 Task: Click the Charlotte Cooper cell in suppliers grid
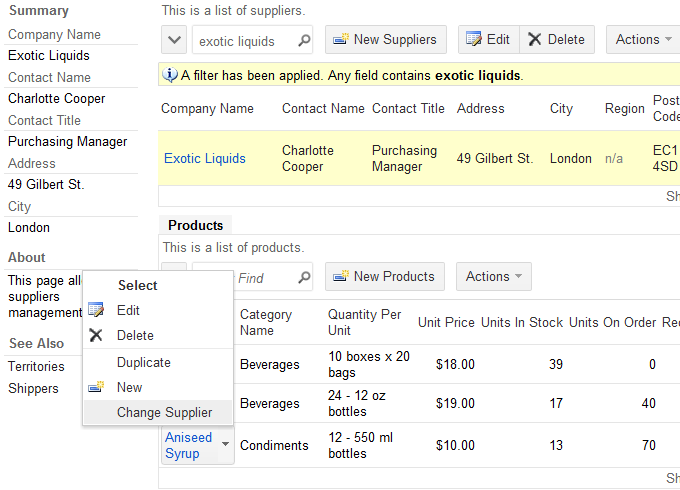pos(308,158)
